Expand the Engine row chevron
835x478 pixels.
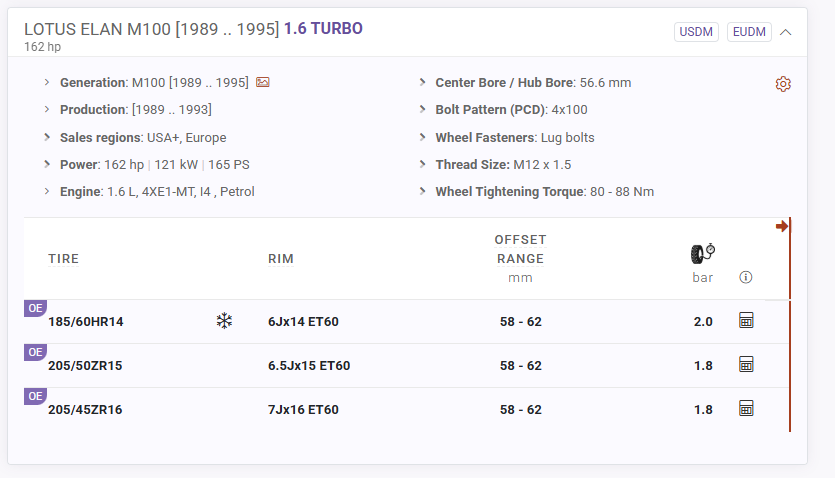pyautogui.click(x=47, y=191)
